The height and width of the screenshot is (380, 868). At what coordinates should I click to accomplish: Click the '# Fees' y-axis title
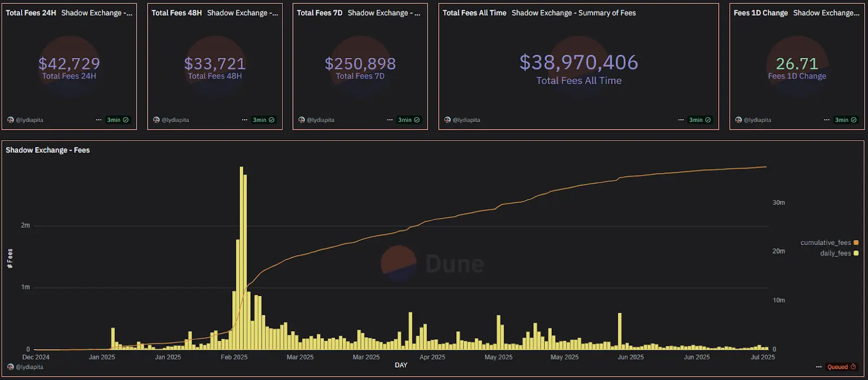click(x=10, y=259)
